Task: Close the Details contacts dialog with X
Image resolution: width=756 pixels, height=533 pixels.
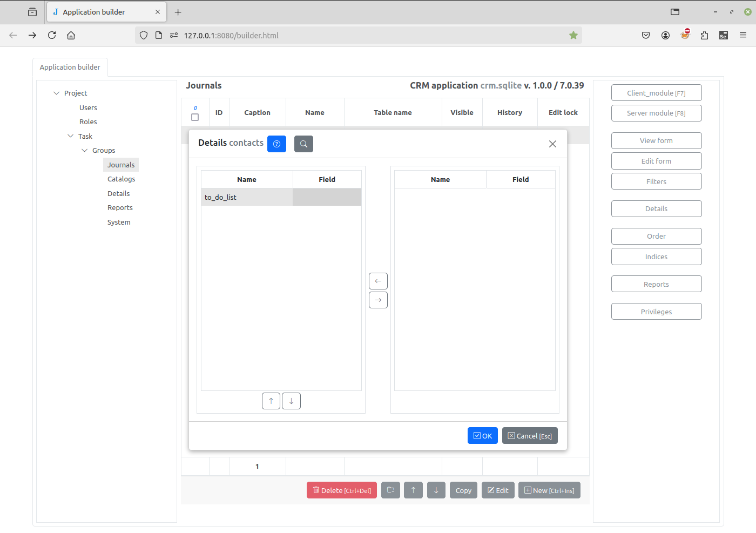Action: 552,144
